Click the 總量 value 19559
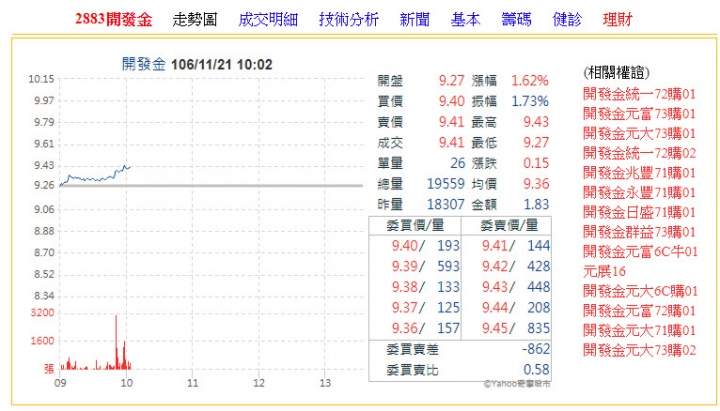Image resolution: width=720 pixels, height=411 pixels. 446,184
